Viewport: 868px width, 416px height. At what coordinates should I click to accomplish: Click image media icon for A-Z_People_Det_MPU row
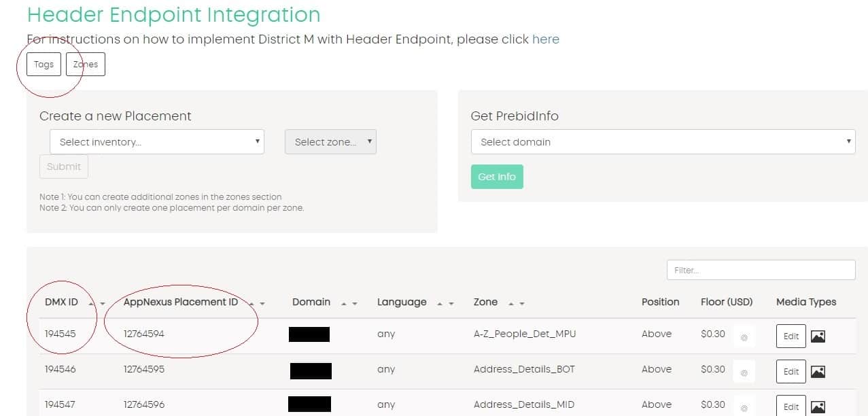[818, 336]
